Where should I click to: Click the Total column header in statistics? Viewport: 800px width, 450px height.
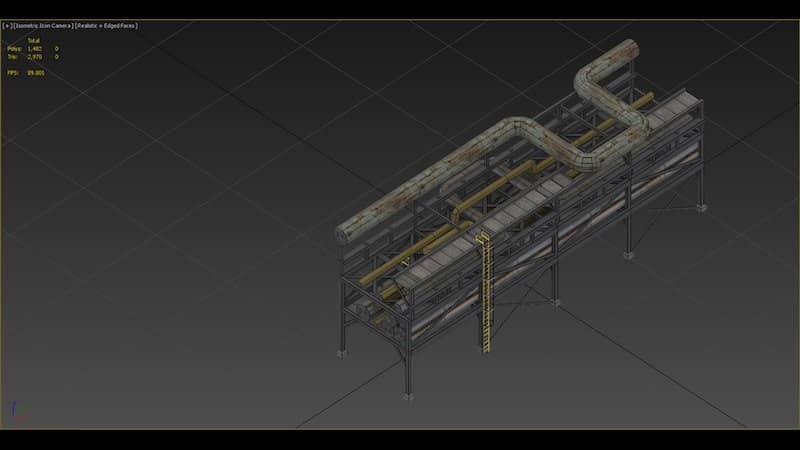[x=33, y=40]
